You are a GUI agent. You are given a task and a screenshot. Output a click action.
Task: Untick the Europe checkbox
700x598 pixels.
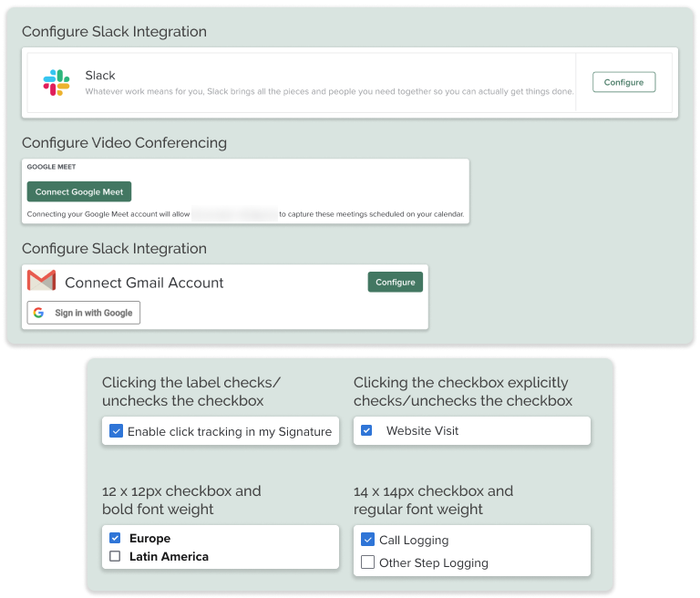coord(115,538)
